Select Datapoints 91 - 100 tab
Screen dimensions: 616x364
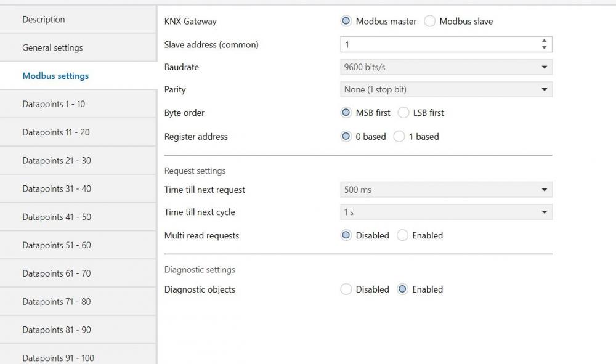point(78,357)
